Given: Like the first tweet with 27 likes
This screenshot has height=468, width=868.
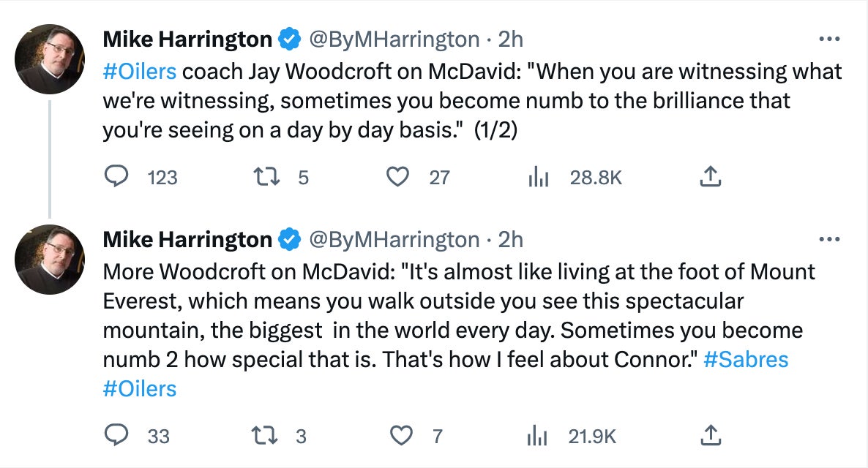Looking at the screenshot, I should (397, 177).
